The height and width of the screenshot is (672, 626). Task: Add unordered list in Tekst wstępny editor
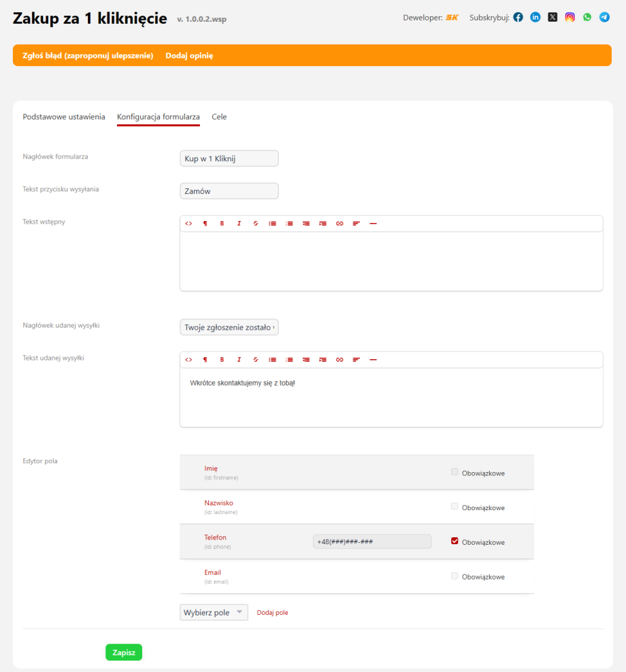point(272,224)
